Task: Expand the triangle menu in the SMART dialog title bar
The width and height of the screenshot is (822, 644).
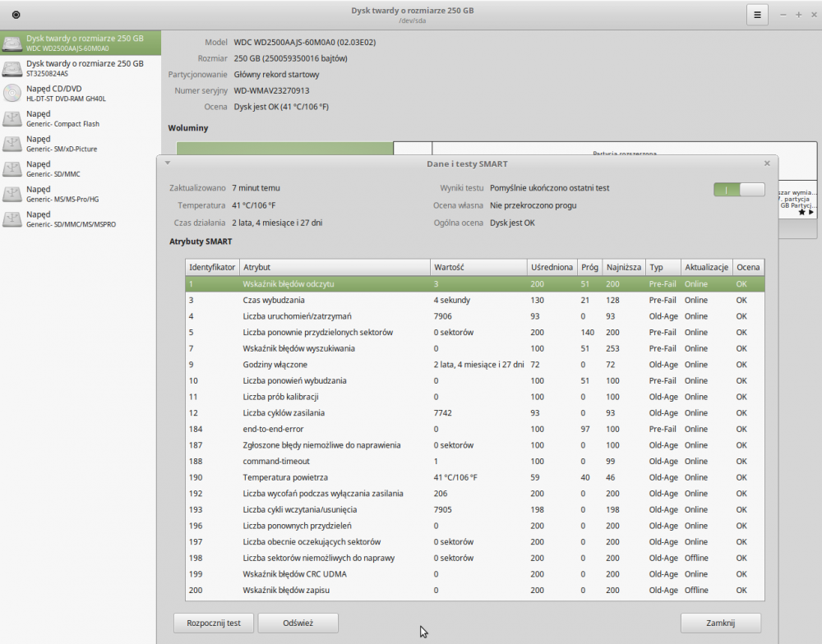Action: pos(168,163)
